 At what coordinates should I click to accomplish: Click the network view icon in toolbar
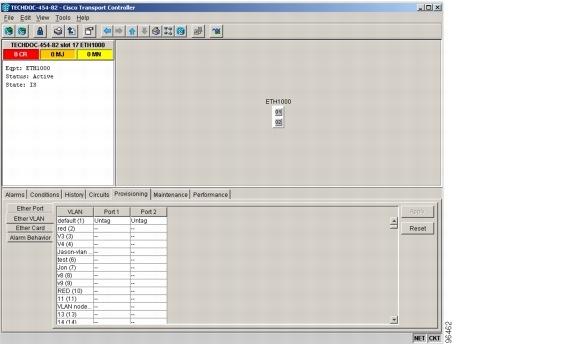[181, 31]
